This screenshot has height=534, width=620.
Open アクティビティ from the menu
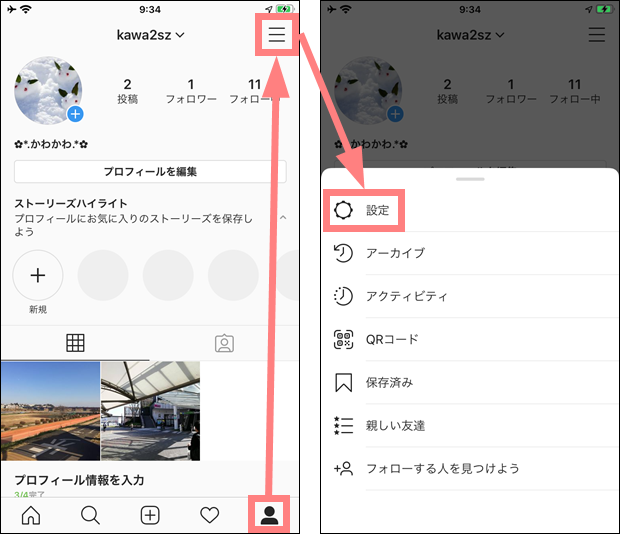[x=407, y=296]
